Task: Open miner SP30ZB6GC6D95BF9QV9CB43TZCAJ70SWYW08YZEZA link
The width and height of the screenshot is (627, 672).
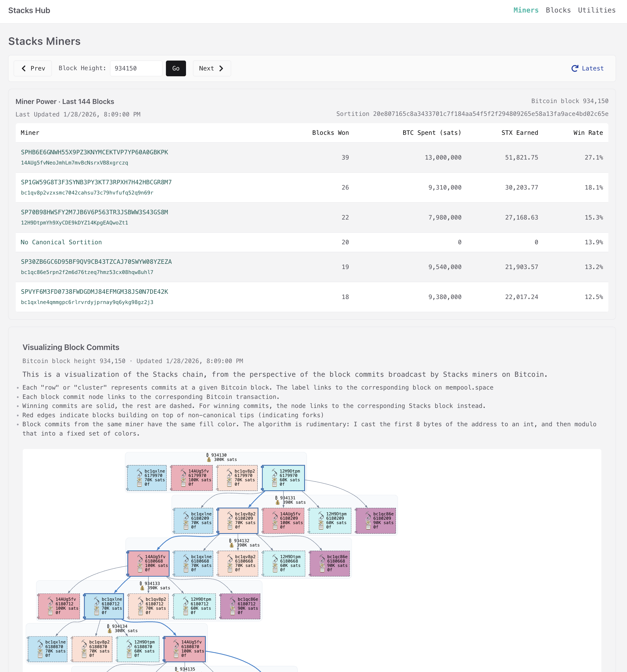Action: click(x=96, y=262)
